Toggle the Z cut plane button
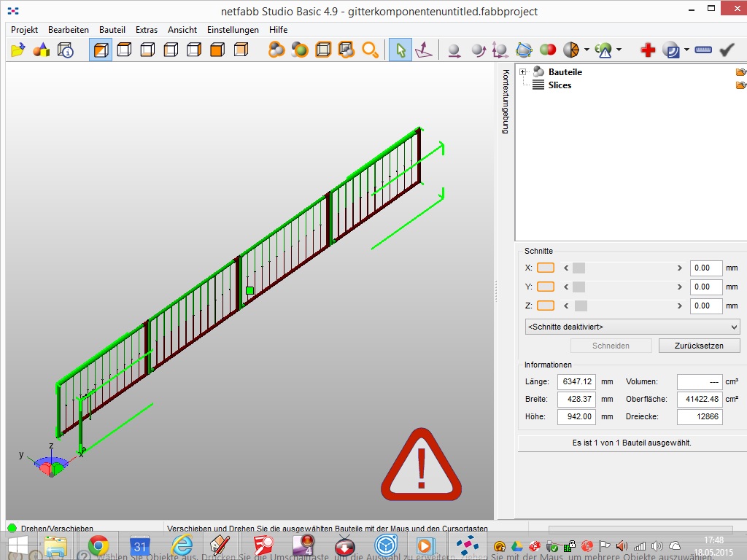The image size is (747, 560). 546,306
